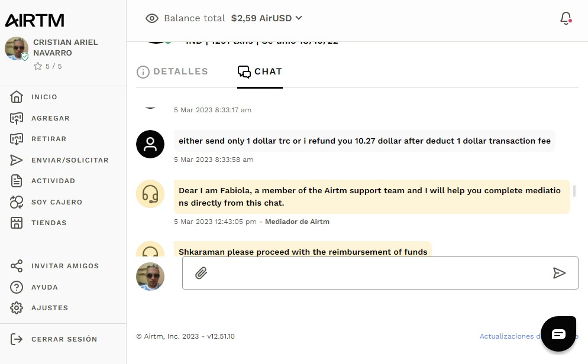Open Agregar funds menu item

(50, 118)
